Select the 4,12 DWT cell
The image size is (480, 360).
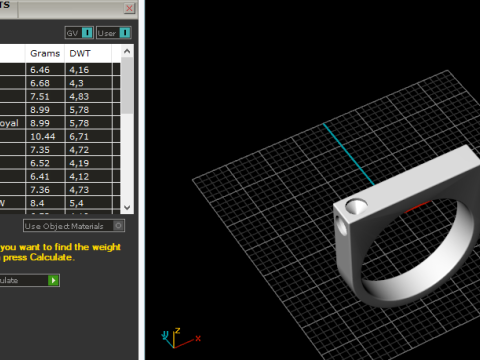point(88,176)
